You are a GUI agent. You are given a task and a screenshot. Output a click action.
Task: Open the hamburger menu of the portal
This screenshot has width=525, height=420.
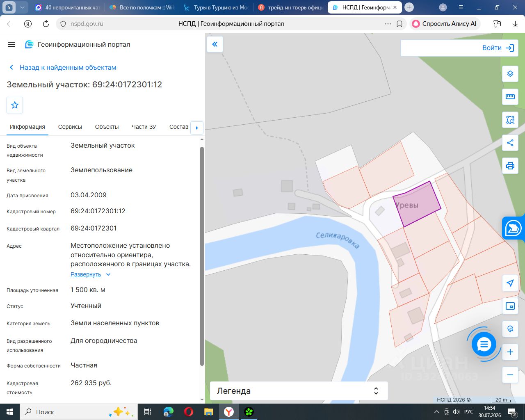coord(11,44)
